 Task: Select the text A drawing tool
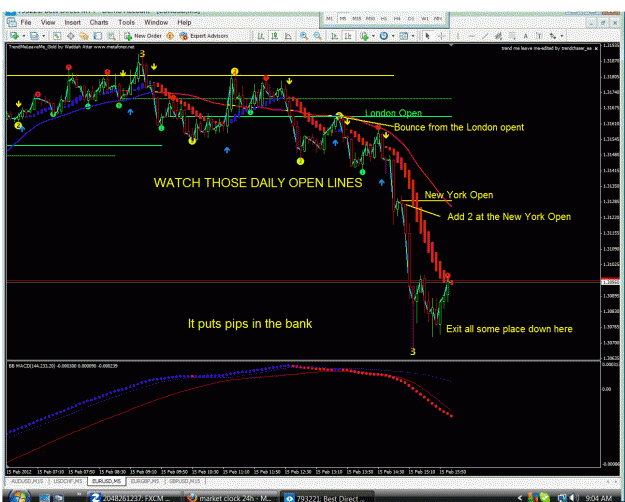click(526, 36)
